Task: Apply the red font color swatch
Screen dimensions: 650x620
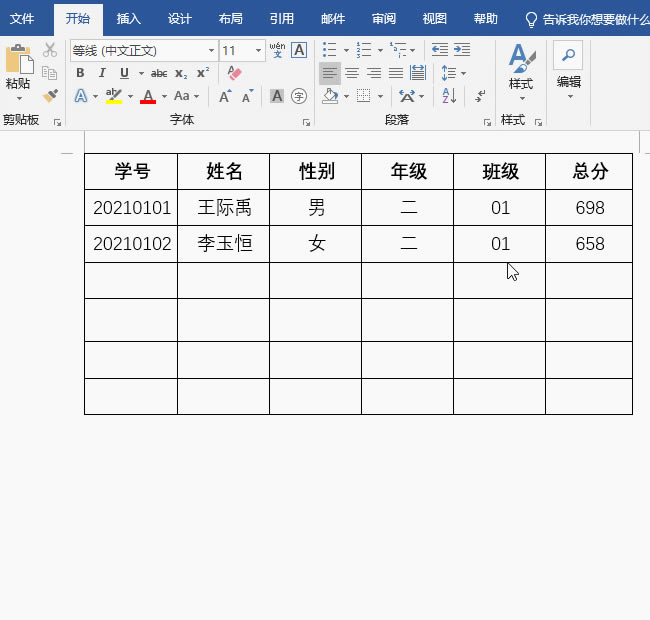Action: 148,96
